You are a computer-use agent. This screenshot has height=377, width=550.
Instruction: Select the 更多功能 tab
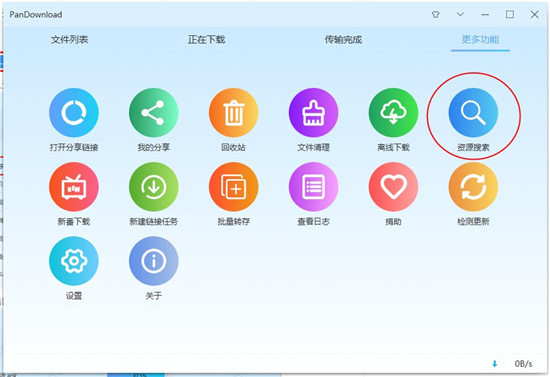click(480, 40)
